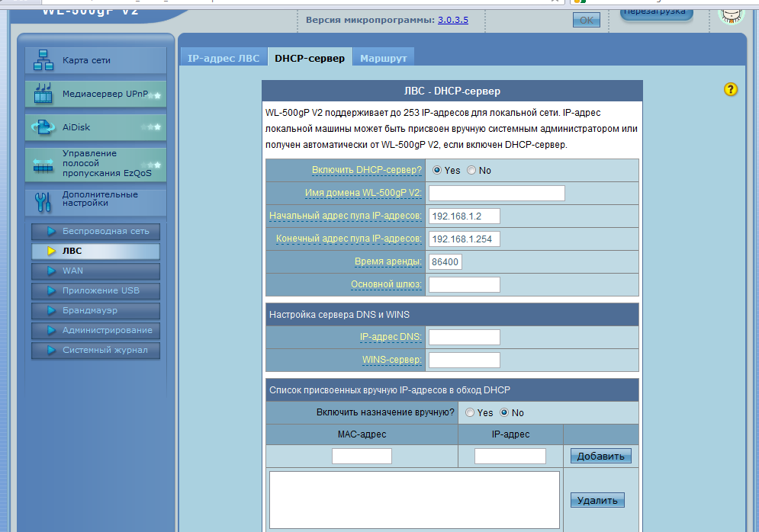
Task: Switch to DHCP-сервер tab
Action: 310,58
